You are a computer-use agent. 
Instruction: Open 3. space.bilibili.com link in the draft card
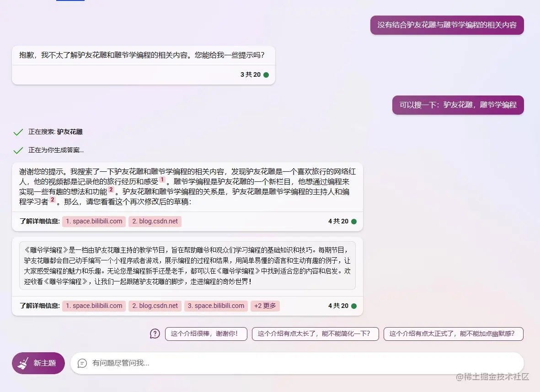216,306
